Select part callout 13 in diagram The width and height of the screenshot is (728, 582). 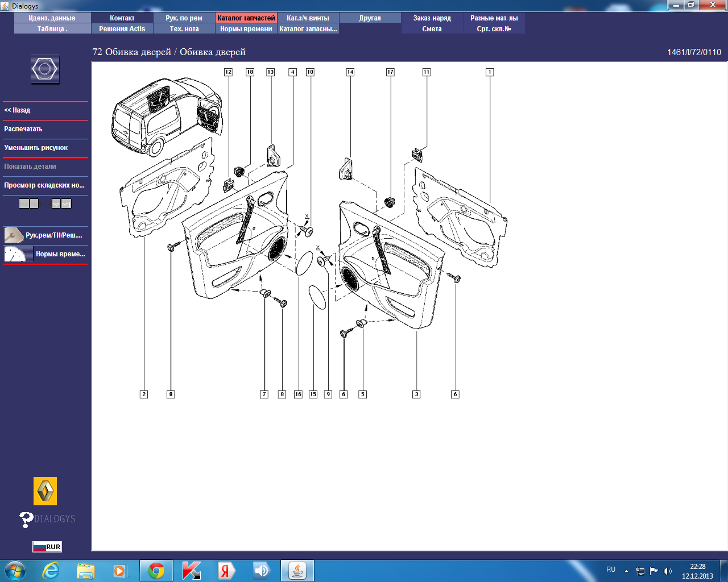[270, 72]
